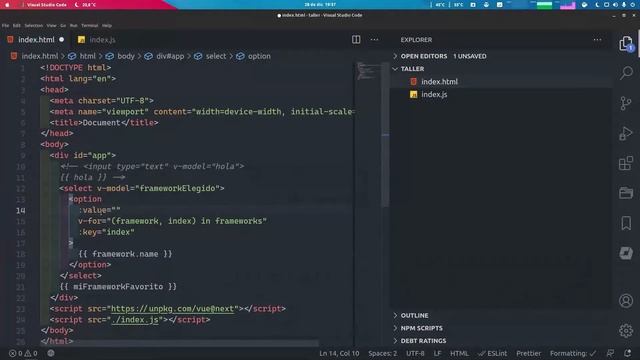Toggle the Formatting status item
Image resolution: width=640 pixels, height=360 pixels.
(573, 353)
